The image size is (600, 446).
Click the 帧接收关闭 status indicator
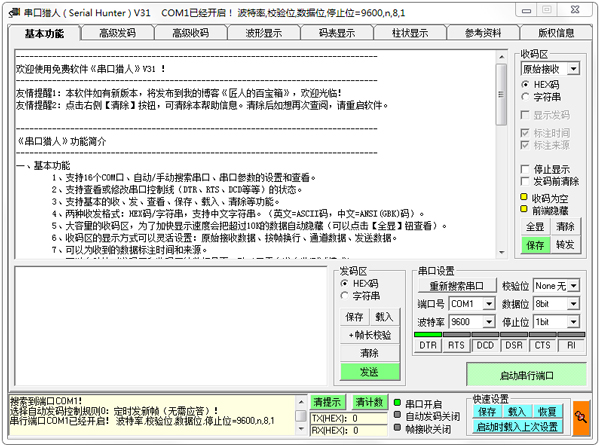pyautogui.click(x=398, y=428)
